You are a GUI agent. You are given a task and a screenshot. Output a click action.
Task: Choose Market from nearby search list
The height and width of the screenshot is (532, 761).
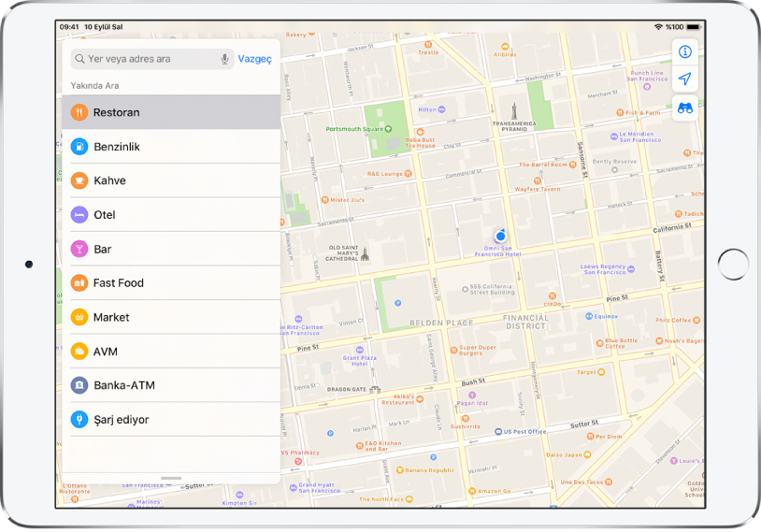[171, 317]
